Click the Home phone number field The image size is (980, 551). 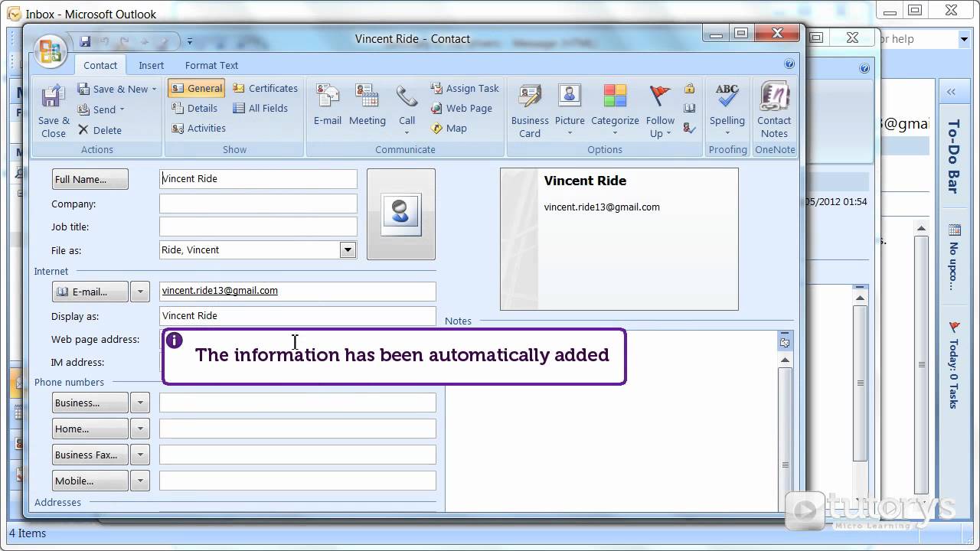[297, 429]
